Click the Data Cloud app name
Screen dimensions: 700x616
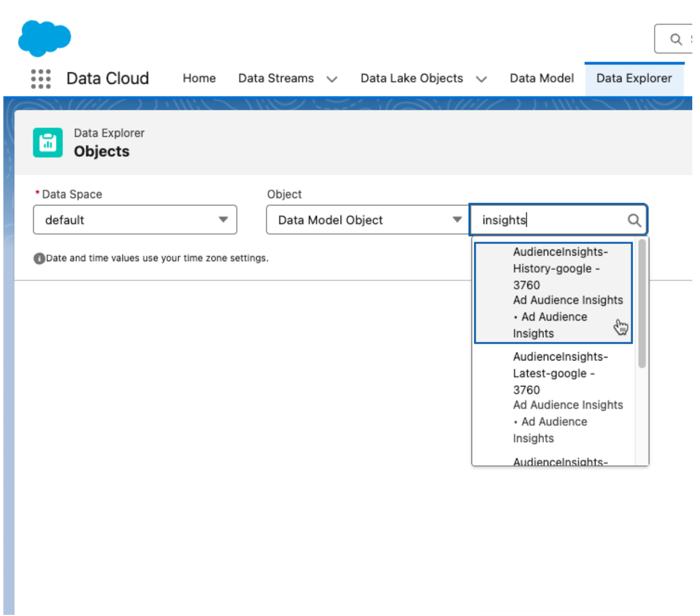coord(108,78)
